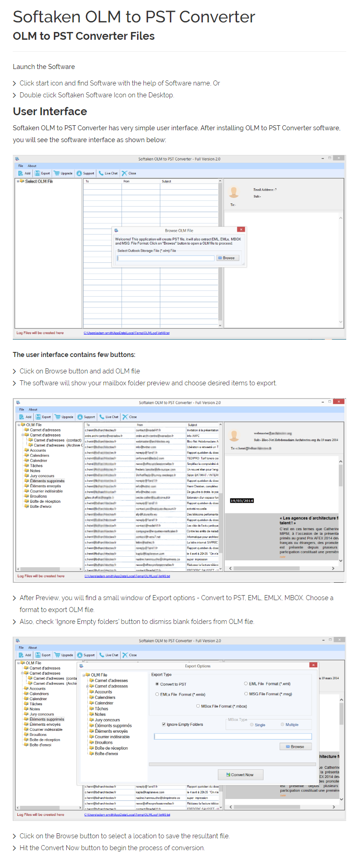Choose Single MBox Type radio button
This screenshot has width=359, height=868.
point(252,725)
